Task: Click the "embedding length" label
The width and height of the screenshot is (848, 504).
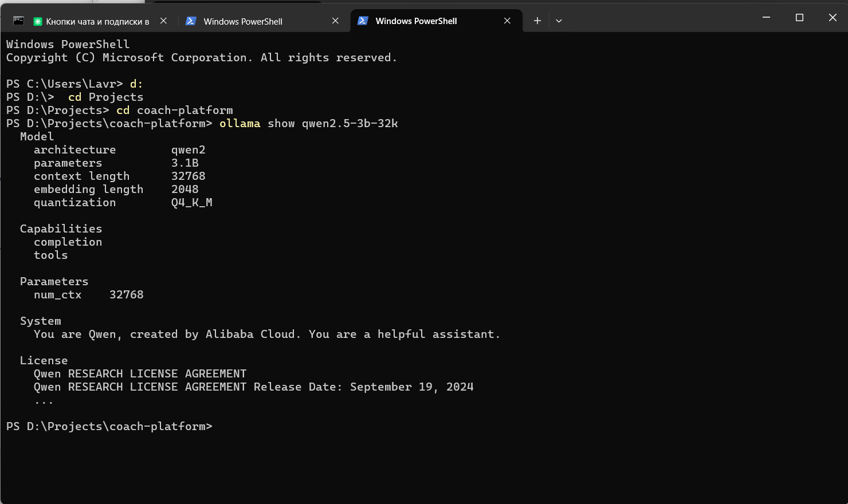Action: pyautogui.click(x=89, y=190)
